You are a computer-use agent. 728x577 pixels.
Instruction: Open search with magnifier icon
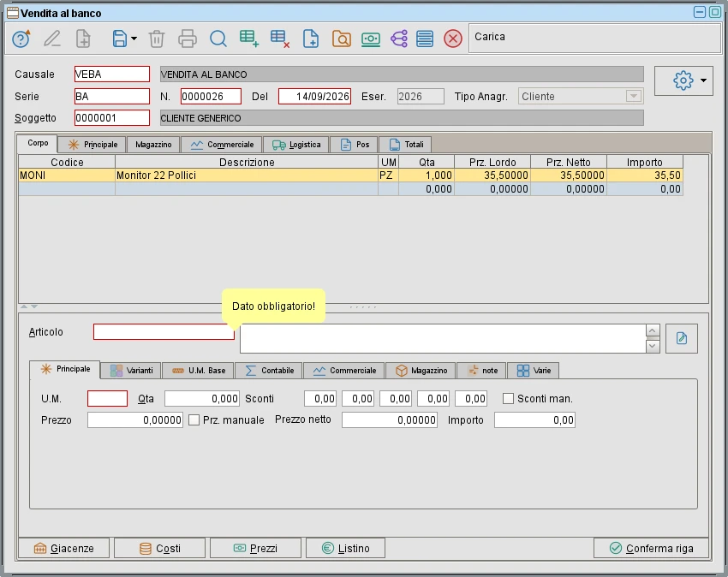218,39
